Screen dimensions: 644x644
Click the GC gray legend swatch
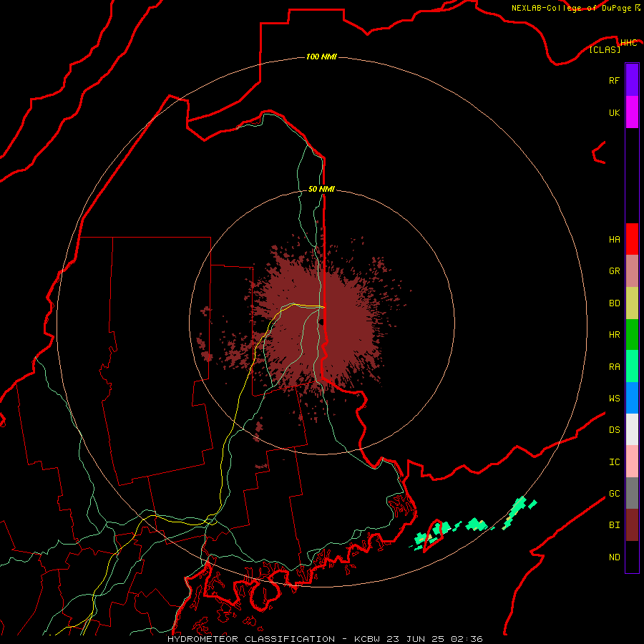point(632,493)
